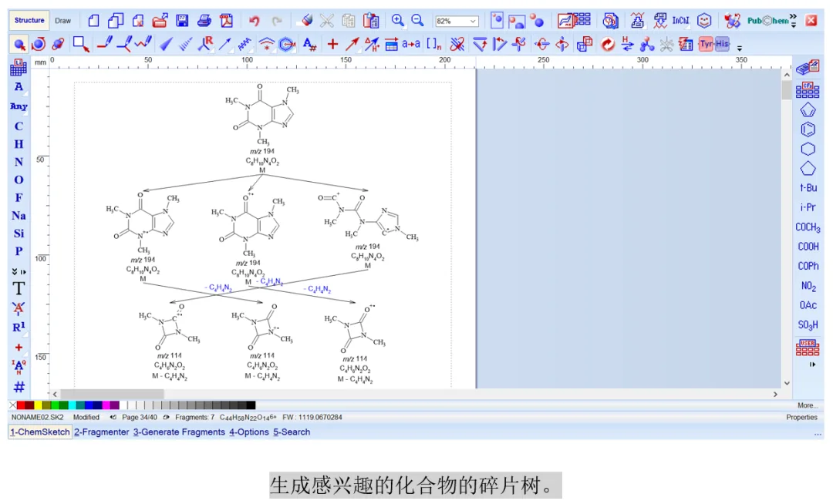833x504 pixels.
Task: Open the 5-Search tab
Action: tap(292, 432)
